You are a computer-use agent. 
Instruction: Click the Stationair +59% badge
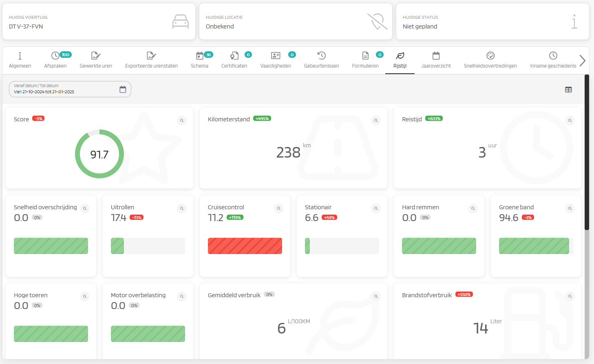click(x=329, y=217)
